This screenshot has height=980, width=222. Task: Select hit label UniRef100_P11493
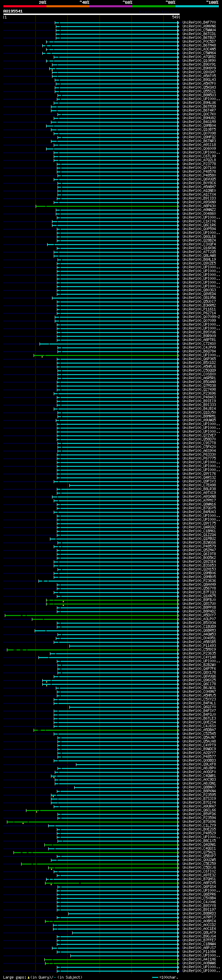(x=199, y=646)
